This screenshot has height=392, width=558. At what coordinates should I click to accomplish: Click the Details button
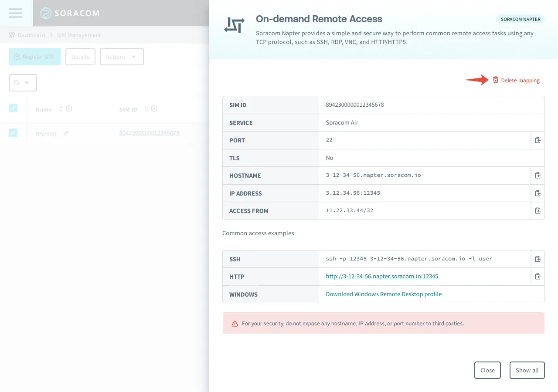pos(80,57)
